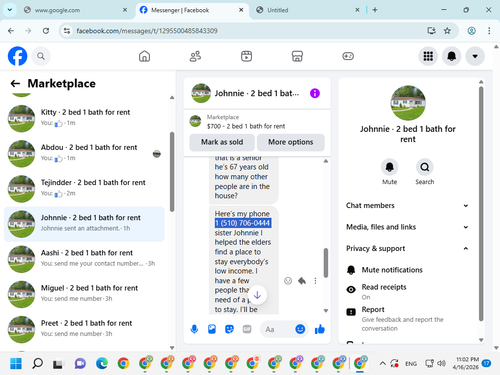Open tab search dropdown in Chrome
The height and width of the screenshot is (375, 500).
point(10,10)
